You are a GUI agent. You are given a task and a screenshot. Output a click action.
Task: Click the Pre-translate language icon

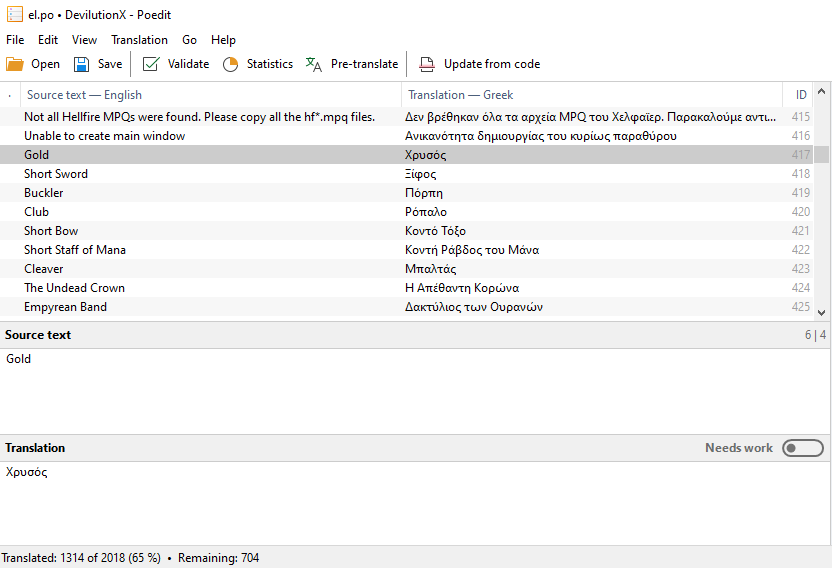click(x=314, y=64)
